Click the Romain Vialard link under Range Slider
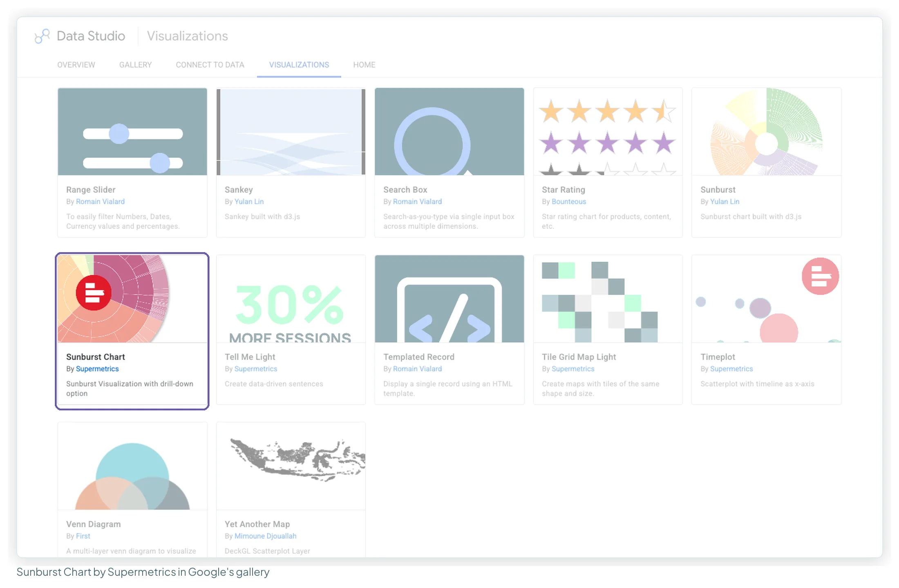The image size is (899, 588). tap(100, 201)
